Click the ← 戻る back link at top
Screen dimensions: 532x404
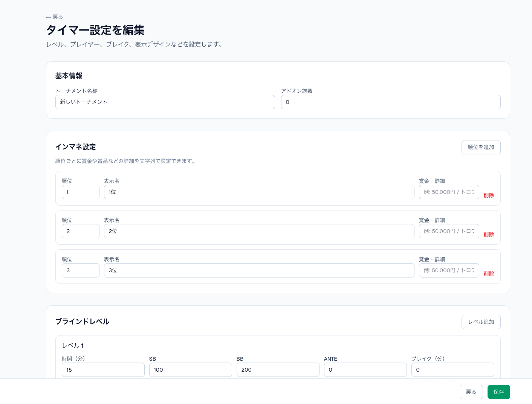coord(54,17)
